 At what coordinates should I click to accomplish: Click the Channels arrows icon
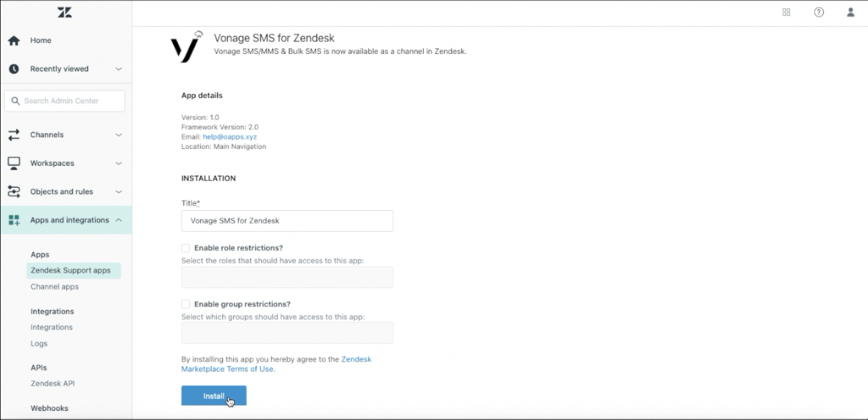pyautogui.click(x=14, y=135)
